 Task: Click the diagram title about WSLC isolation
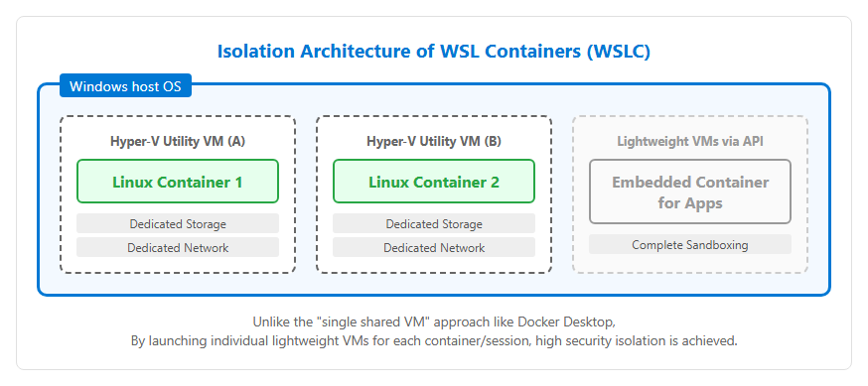point(433,52)
